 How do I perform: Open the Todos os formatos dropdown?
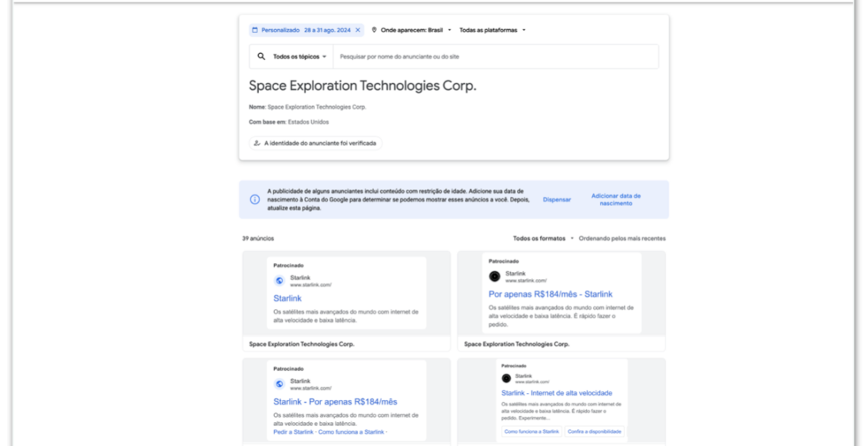click(x=543, y=238)
